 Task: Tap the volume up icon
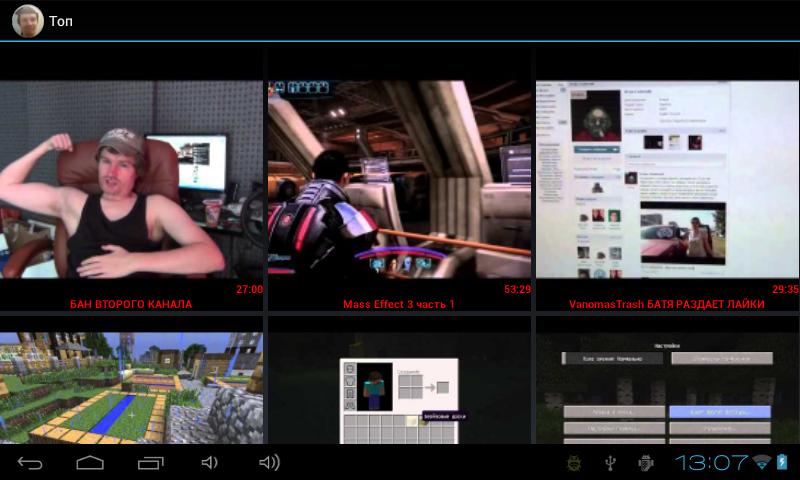269,463
